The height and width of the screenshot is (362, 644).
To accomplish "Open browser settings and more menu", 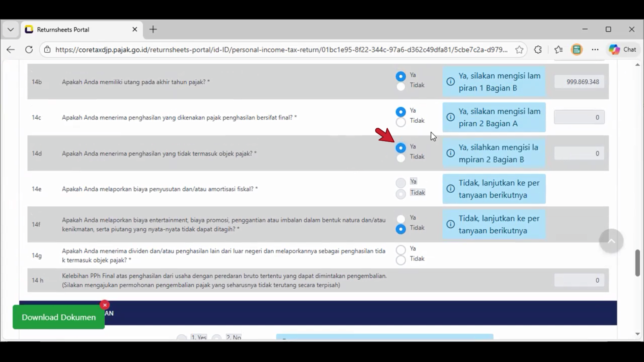I will point(595,49).
